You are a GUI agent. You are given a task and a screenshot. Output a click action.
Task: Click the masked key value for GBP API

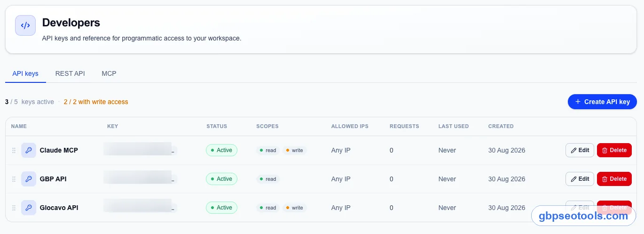pyautogui.click(x=141, y=178)
